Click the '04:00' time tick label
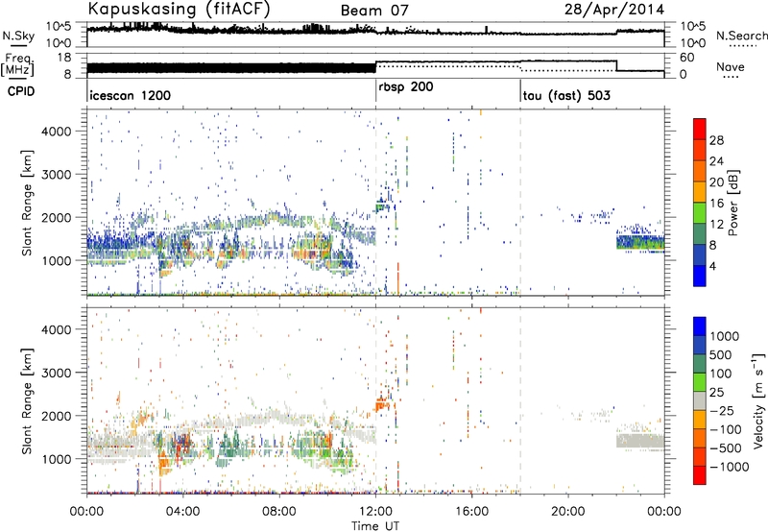The width and height of the screenshot is (768, 532). click(182, 512)
